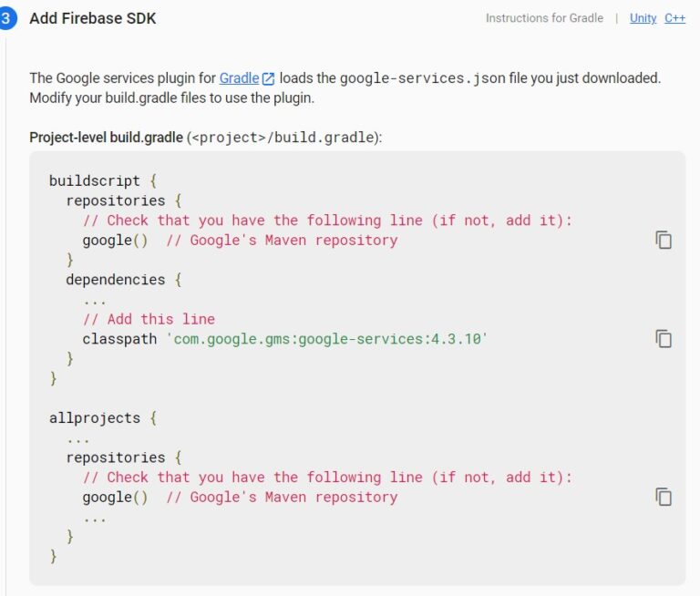Copy the first google() repository line
Screen dimensions: 700x596
pos(664,241)
